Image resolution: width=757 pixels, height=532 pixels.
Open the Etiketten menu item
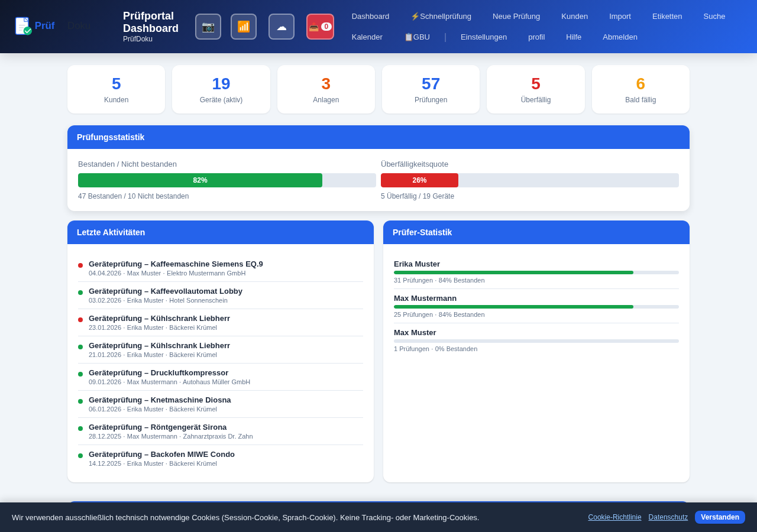(x=667, y=16)
